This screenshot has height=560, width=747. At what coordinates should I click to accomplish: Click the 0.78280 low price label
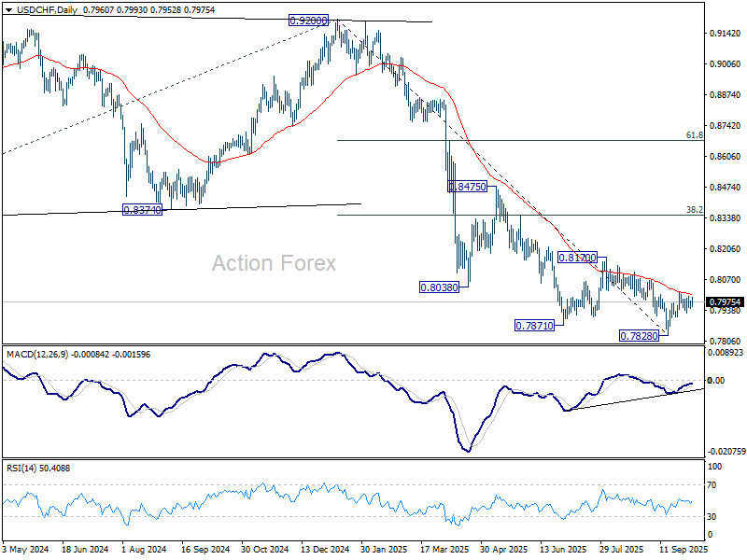click(639, 336)
